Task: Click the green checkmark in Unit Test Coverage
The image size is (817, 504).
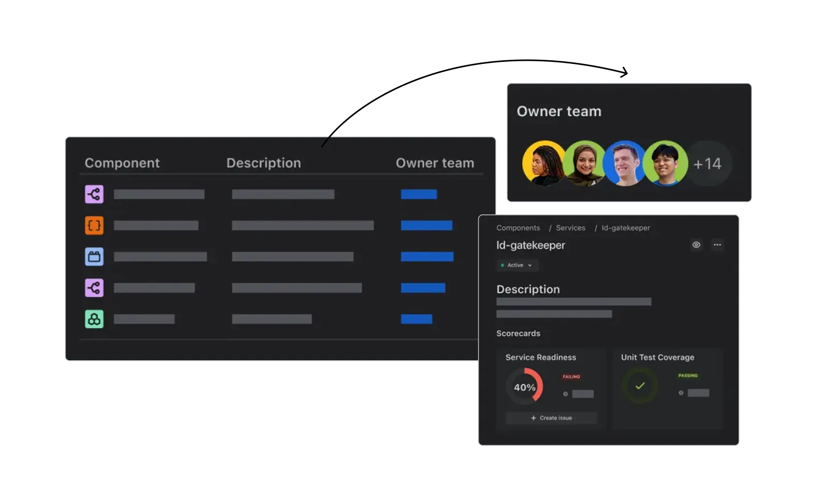Action: 640,386
